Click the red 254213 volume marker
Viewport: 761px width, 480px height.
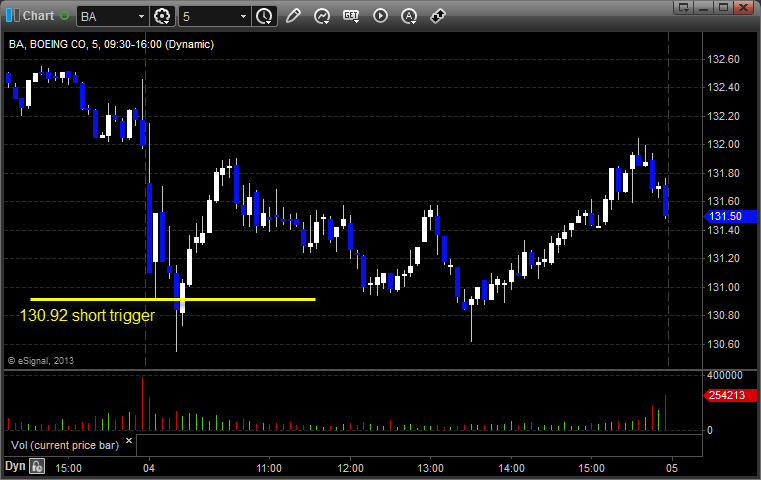[x=730, y=396]
